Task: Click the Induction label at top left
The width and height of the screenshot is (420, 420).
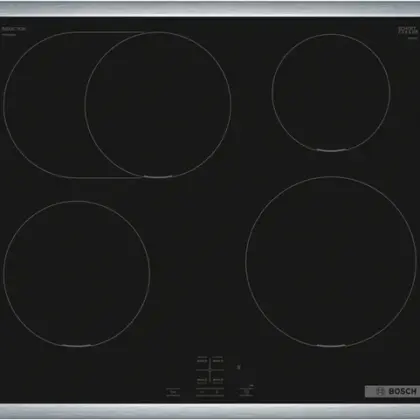Action: coord(13,29)
